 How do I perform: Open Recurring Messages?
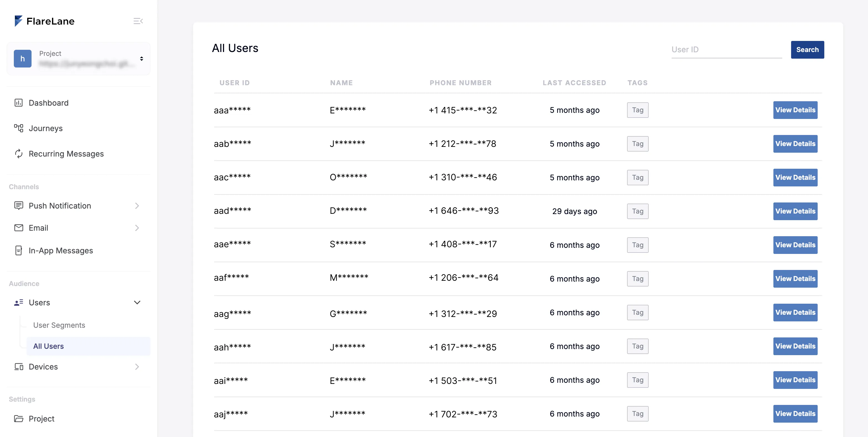click(x=66, y=154)
